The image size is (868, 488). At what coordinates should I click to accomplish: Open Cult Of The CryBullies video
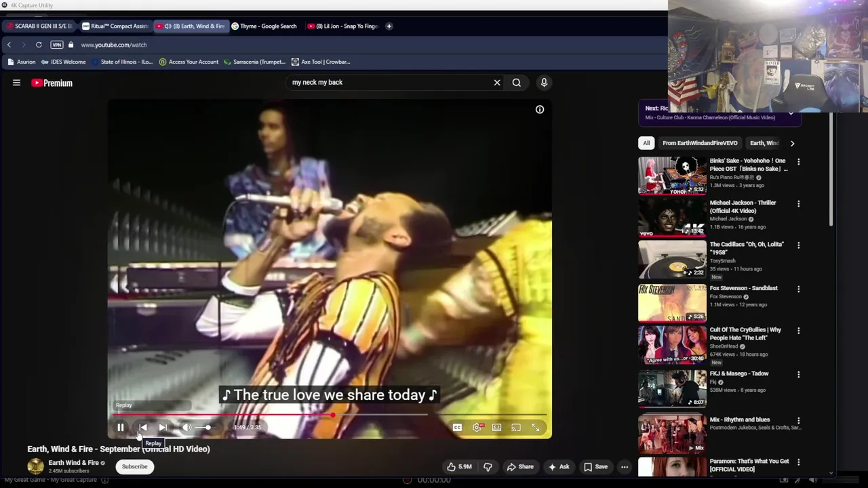(x=719, y=345)
